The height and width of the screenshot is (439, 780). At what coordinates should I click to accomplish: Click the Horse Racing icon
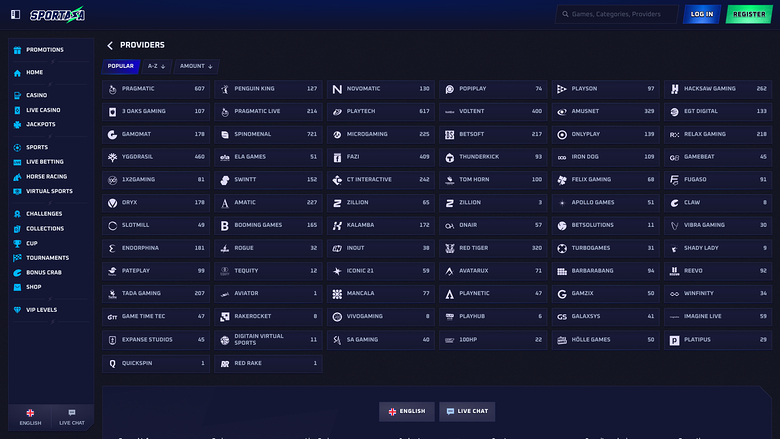click(x=17, y=176)
